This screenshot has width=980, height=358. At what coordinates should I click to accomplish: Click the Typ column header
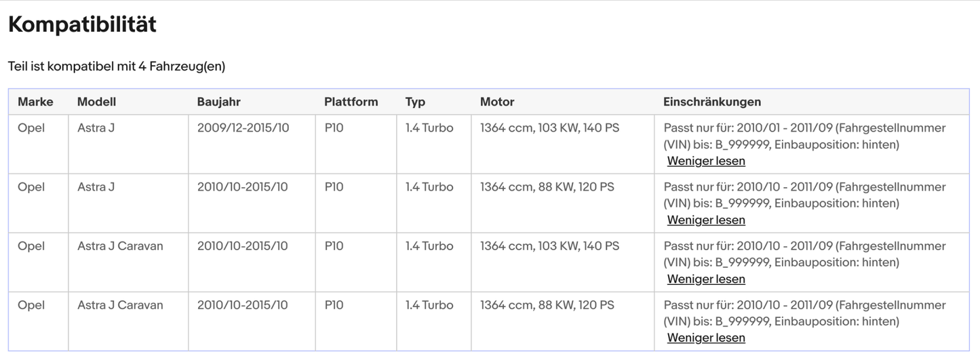click(415, 102)
